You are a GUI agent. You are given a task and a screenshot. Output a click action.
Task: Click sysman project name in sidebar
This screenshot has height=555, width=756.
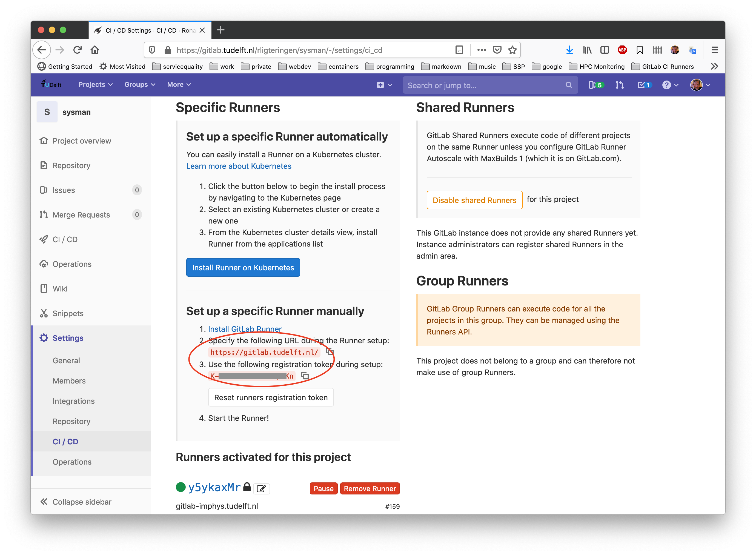pos(76,112)
